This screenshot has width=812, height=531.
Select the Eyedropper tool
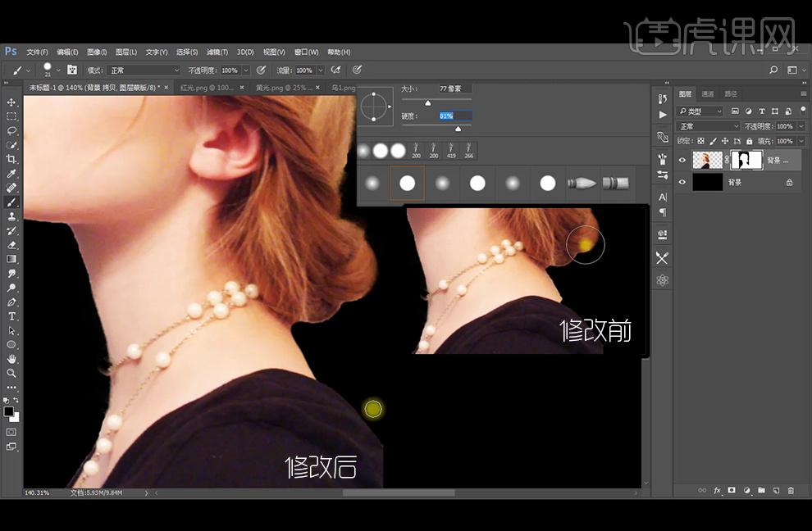[x=11, y=174]
